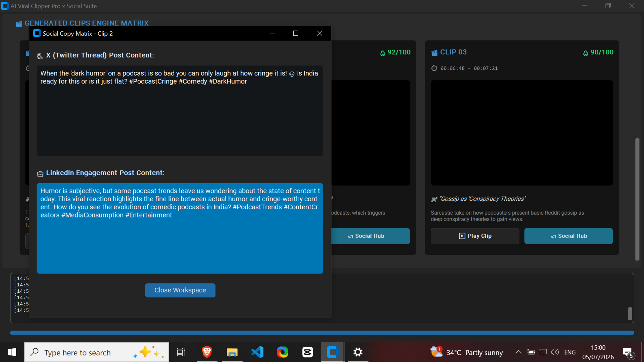Image resolution: width=644 pixels, height=362 pixels.
Task: Click the "92/100" viral score
Action: click(x=399, y=52)
